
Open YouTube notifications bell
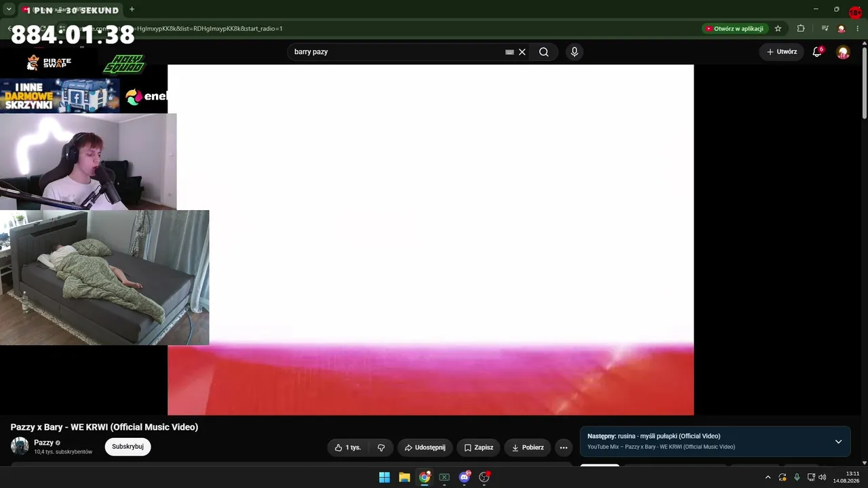[817, 52]
